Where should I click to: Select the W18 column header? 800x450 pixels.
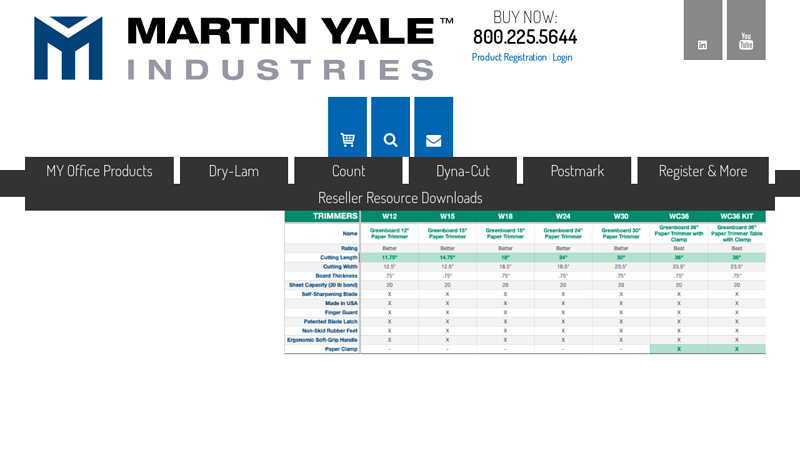pos(505,216)
